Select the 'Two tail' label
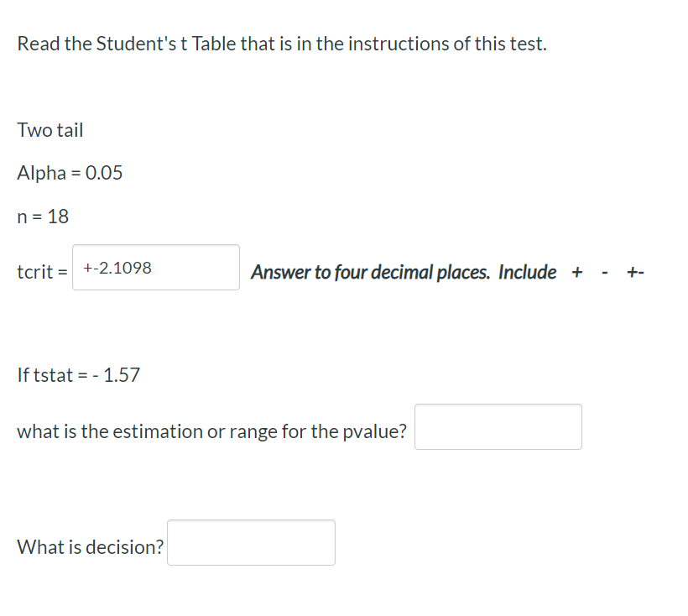The image size is (688, 616). point(50,129)
